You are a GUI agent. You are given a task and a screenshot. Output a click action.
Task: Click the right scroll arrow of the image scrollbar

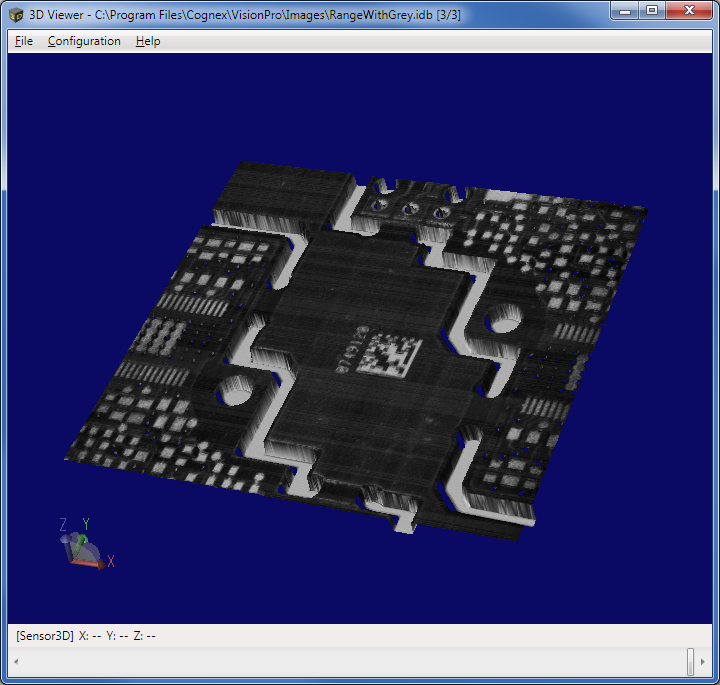[703, 662]
